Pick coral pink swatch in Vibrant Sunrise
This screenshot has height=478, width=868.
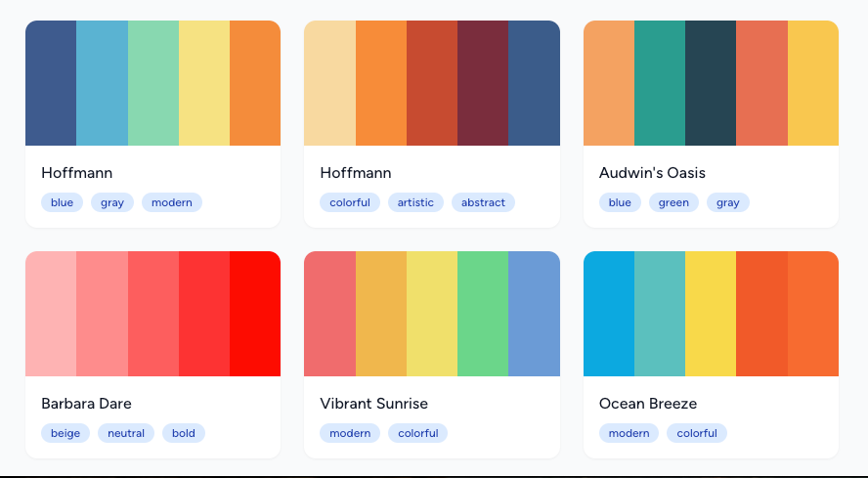coord(330,314)
